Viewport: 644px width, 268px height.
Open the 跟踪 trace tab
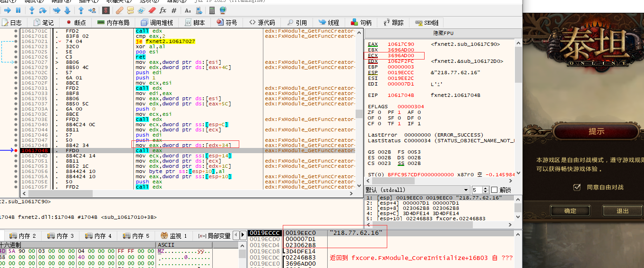tap(393, 23)
